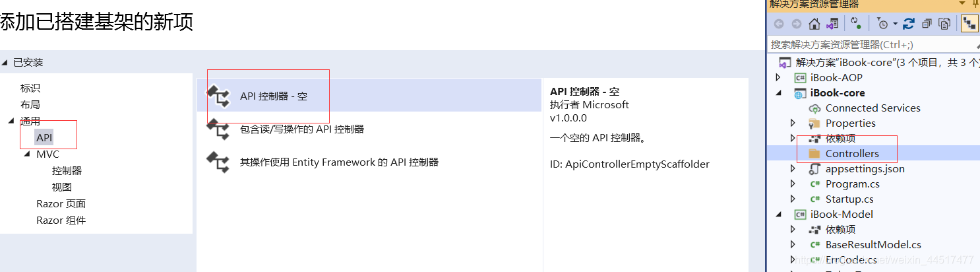980x272 pixels.
Task: Click the Show All Files icon
Action: (944, 24)
